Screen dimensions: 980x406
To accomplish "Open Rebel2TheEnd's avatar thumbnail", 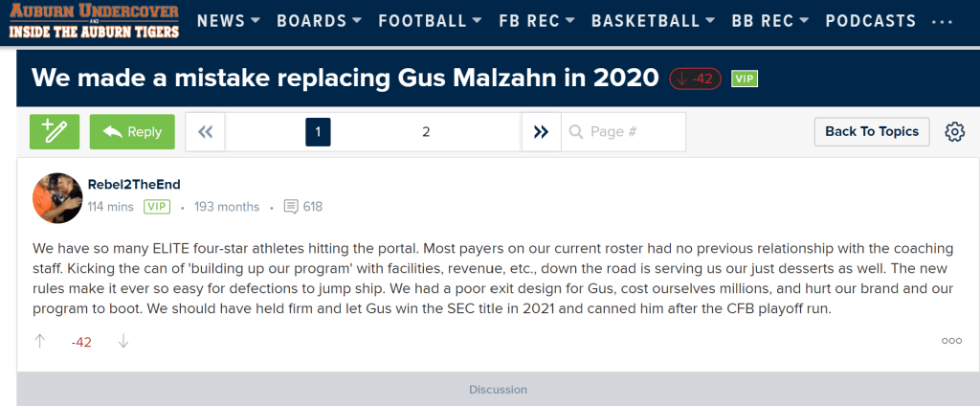I will pos(57,197).
